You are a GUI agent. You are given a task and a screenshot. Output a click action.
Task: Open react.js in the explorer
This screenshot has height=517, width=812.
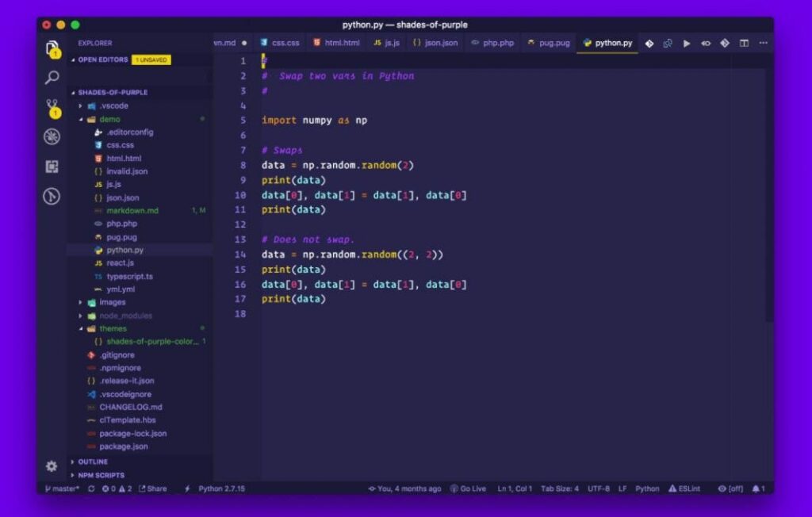coord(120,263)
